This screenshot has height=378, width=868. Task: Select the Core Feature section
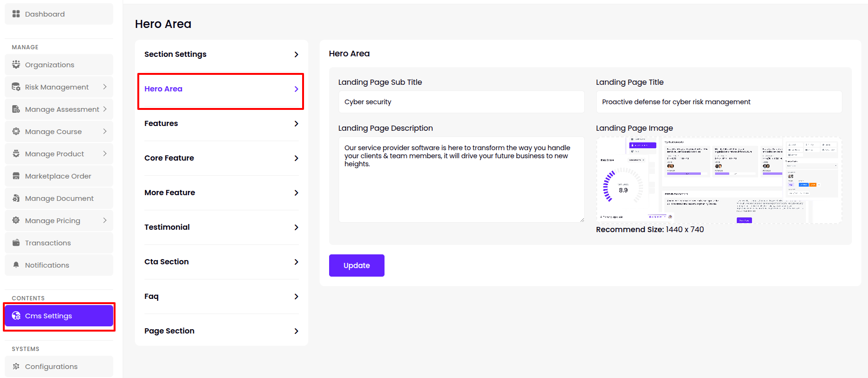click(x=221, y=158)
